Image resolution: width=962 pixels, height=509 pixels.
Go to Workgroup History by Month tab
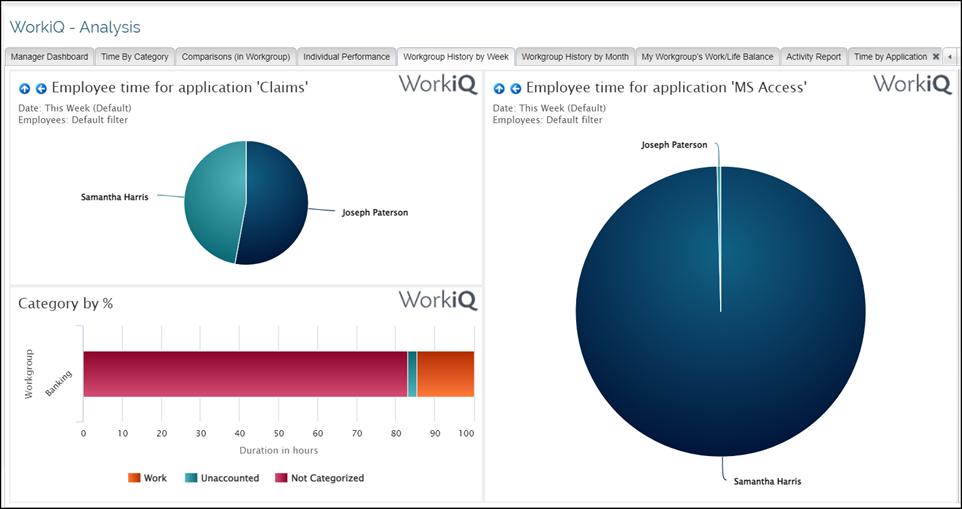[x=575, y=57]
